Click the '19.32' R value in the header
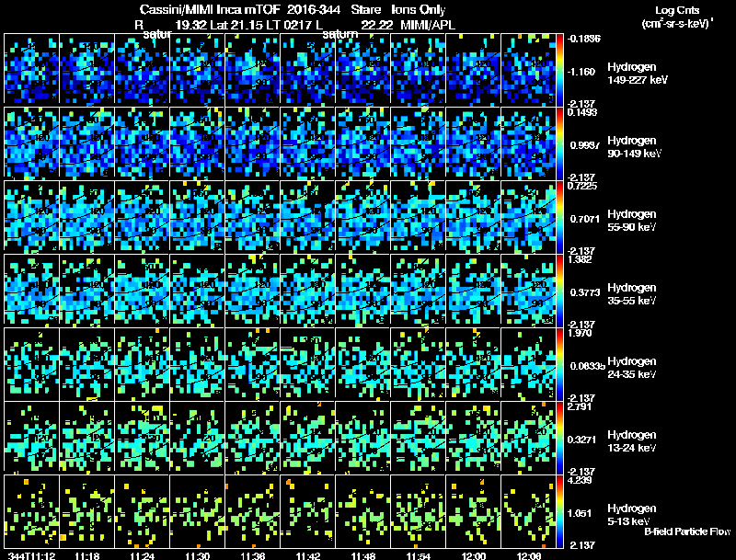 point(191,25)
